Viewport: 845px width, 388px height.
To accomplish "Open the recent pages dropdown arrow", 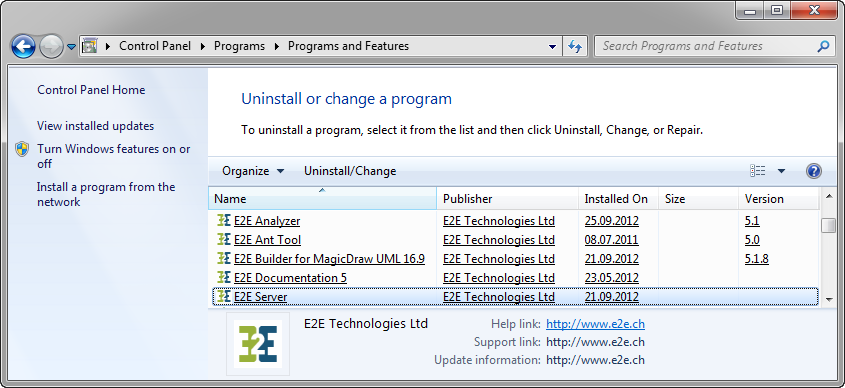I will 71,47.
